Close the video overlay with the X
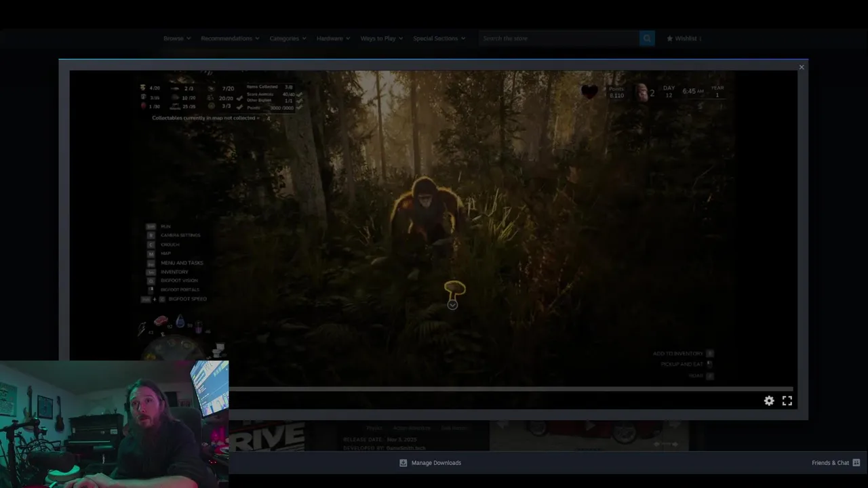 802,67
